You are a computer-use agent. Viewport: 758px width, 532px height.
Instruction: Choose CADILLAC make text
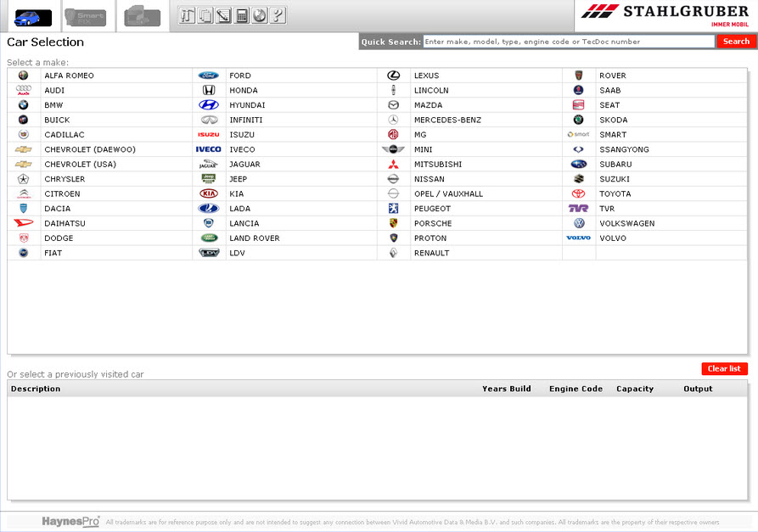(65, 135)
